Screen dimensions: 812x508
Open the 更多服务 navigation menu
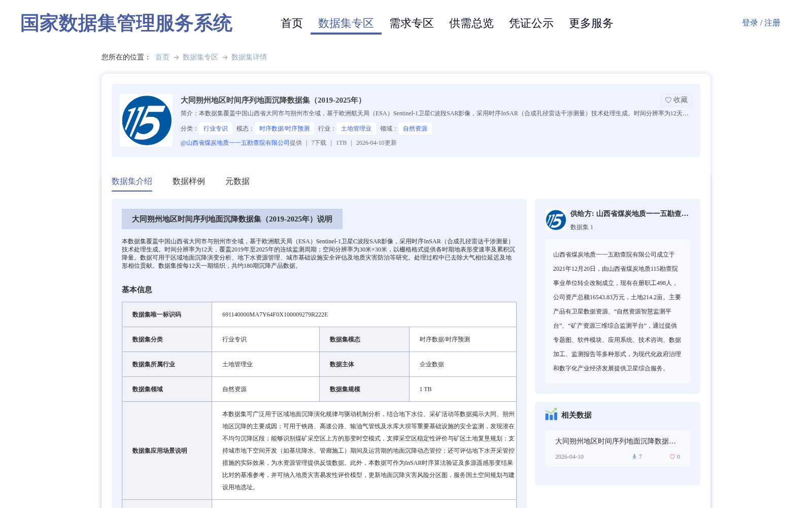click(x=591, y=23)
